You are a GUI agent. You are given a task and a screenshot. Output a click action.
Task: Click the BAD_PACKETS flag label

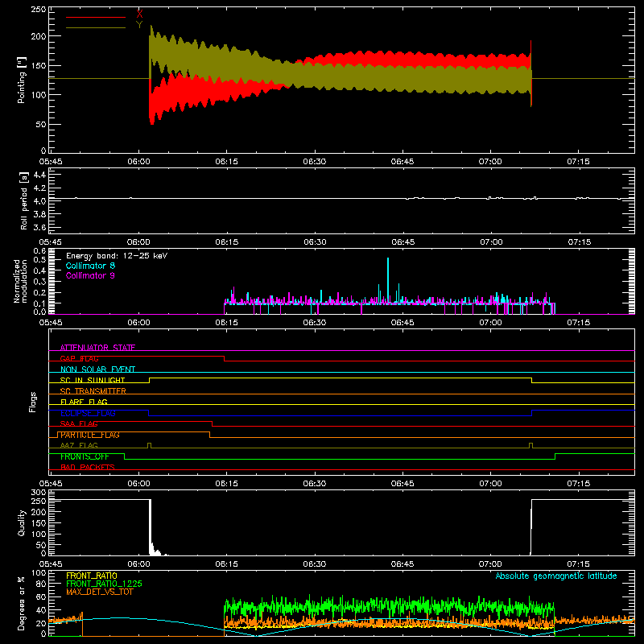point(88,467)
